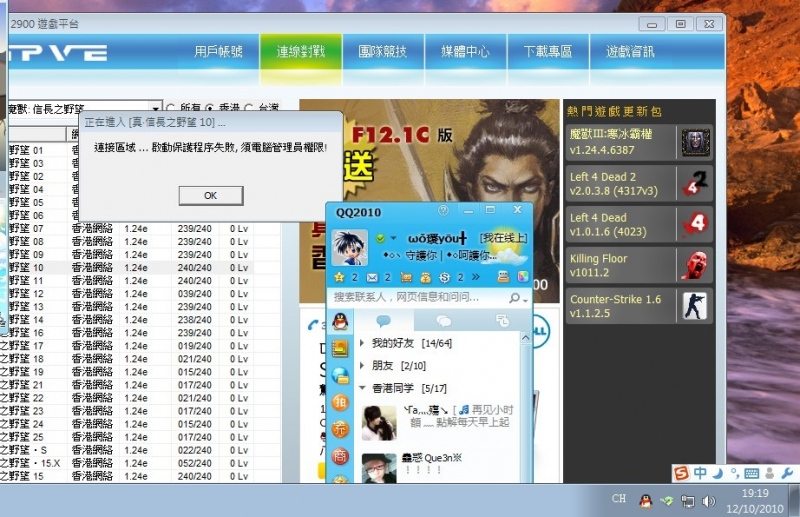Click the QQ penguin tray icon
800x517 pixels.
(645, 501)
